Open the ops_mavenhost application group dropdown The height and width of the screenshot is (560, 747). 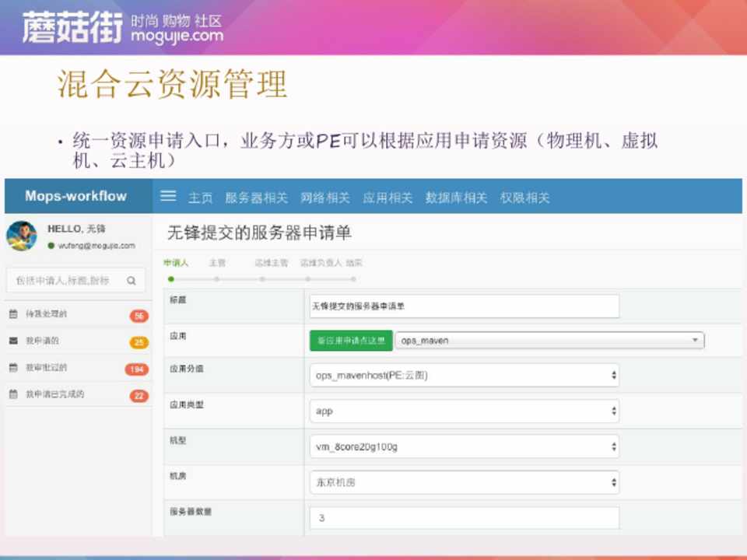[464, 375]
